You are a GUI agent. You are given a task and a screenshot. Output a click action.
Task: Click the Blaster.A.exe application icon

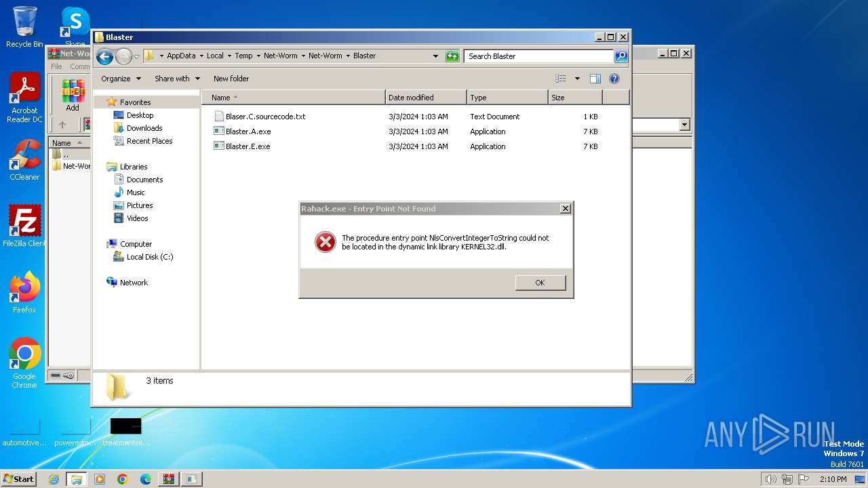[x=219, y=131]
